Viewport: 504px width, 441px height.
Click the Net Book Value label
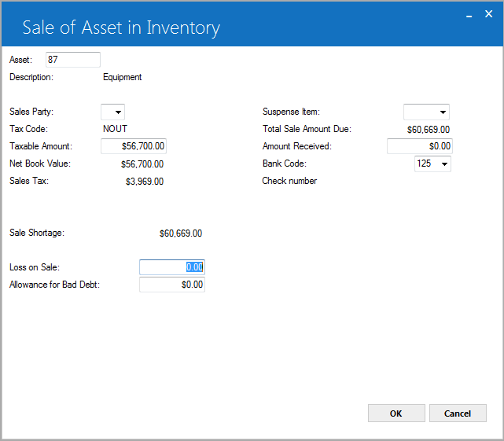point(40,164)
